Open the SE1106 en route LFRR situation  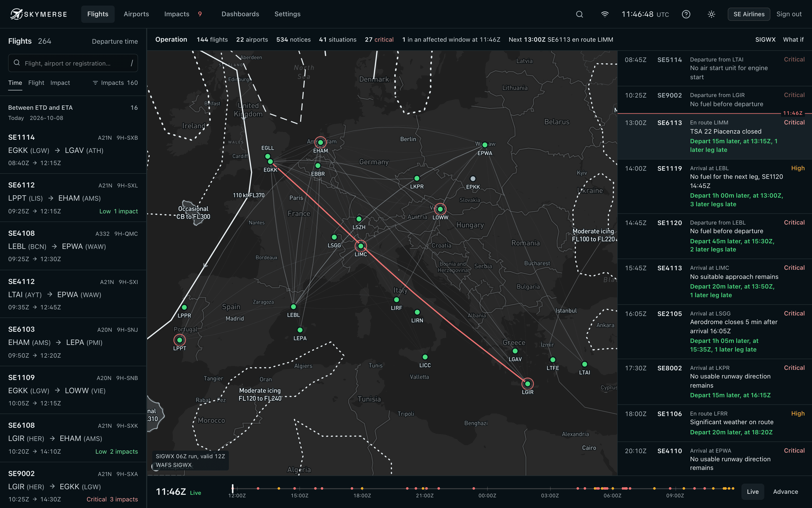[715, 423]
